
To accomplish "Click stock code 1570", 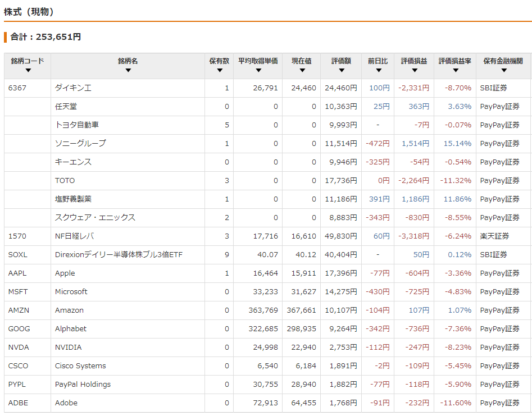I will [17, 236].
